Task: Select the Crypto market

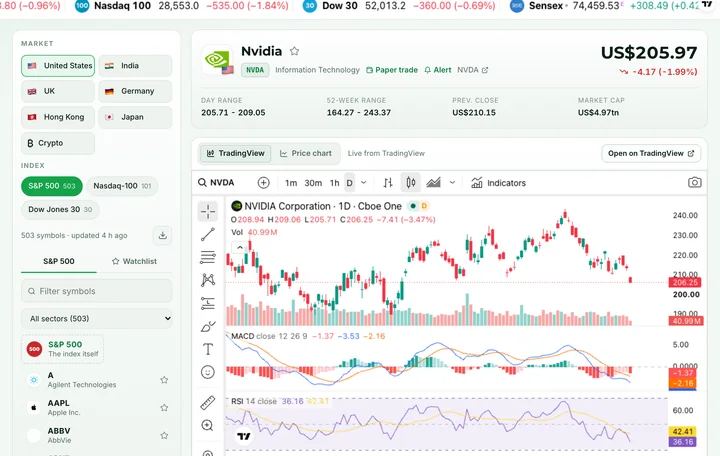Action: point(58,143)
